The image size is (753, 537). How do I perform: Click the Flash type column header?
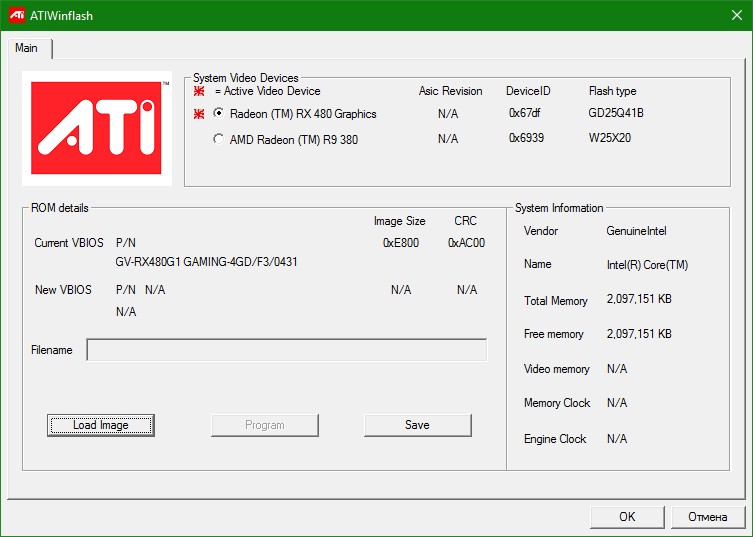pos(612,91)
